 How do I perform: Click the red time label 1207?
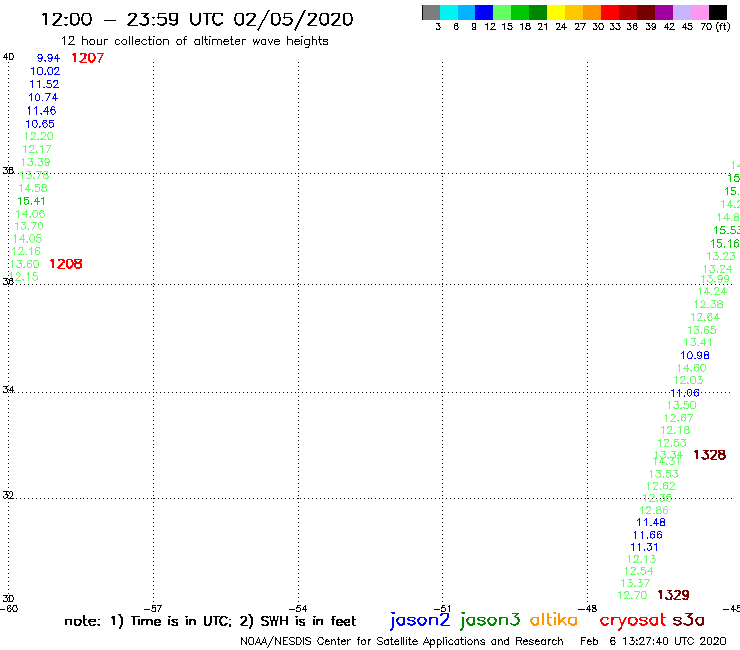[87, 58]
